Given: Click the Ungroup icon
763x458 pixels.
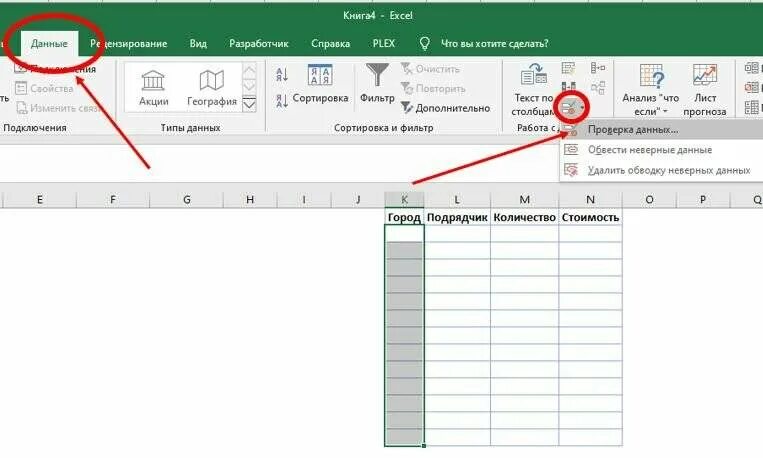Looking at the screenshot, I should pyautogui.click(x=751, y=88).
